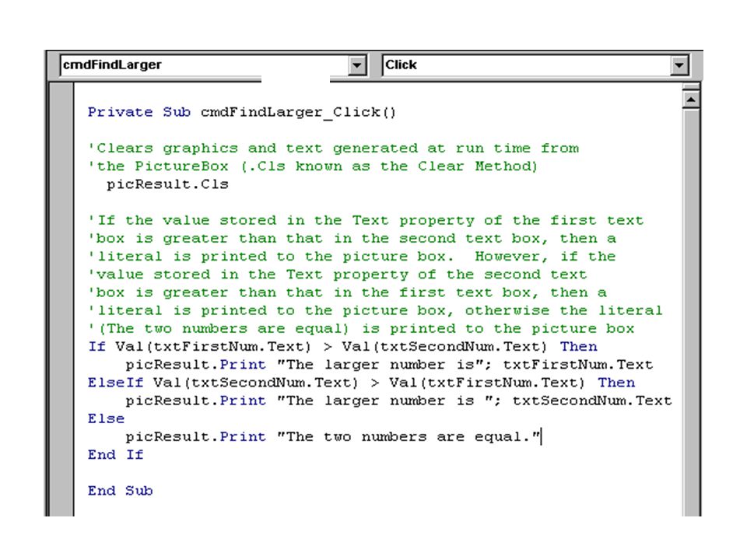Click comment 'box is greater than that in the second'
This screenshot has height=560, width=747.
pyautogui.click(x=352, y=239)
